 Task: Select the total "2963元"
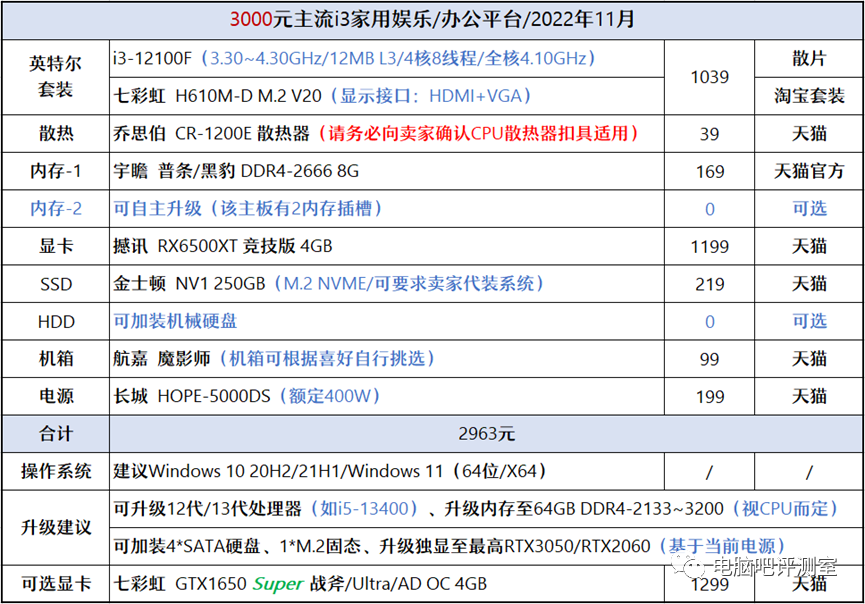(x=487, y=434)
